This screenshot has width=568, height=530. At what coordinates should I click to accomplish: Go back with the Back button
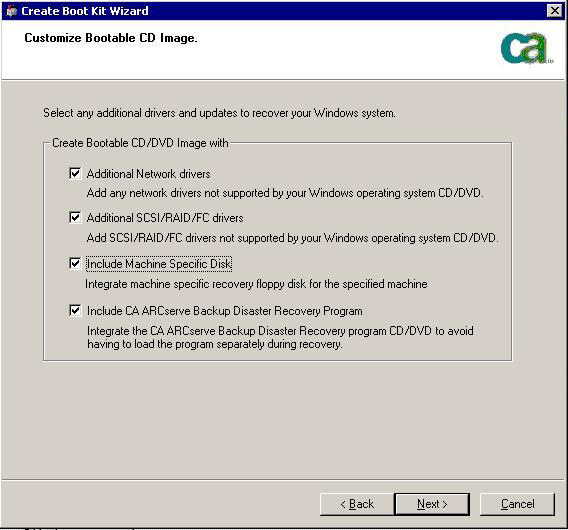[357, 504]
